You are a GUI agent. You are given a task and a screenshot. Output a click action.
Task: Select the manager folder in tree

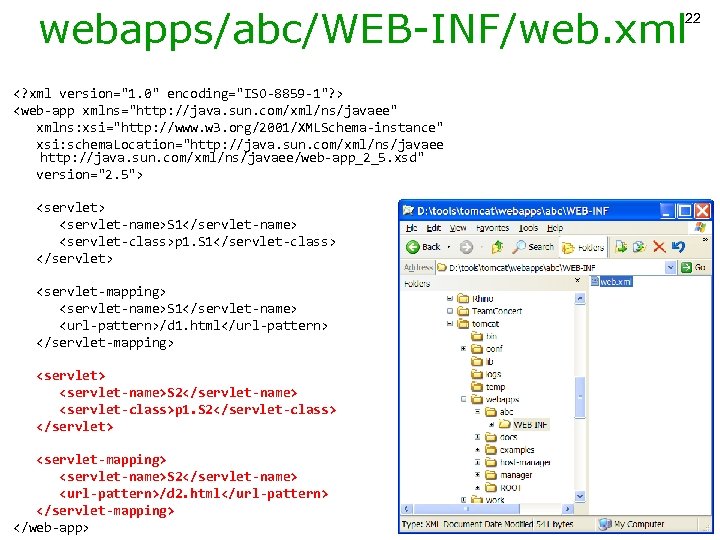pos(509,475)
